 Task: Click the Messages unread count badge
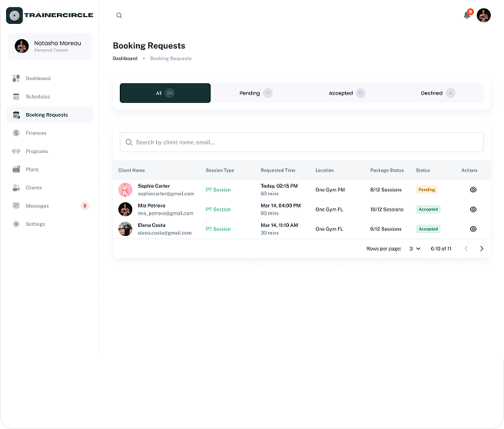click(x=85, y=206)
